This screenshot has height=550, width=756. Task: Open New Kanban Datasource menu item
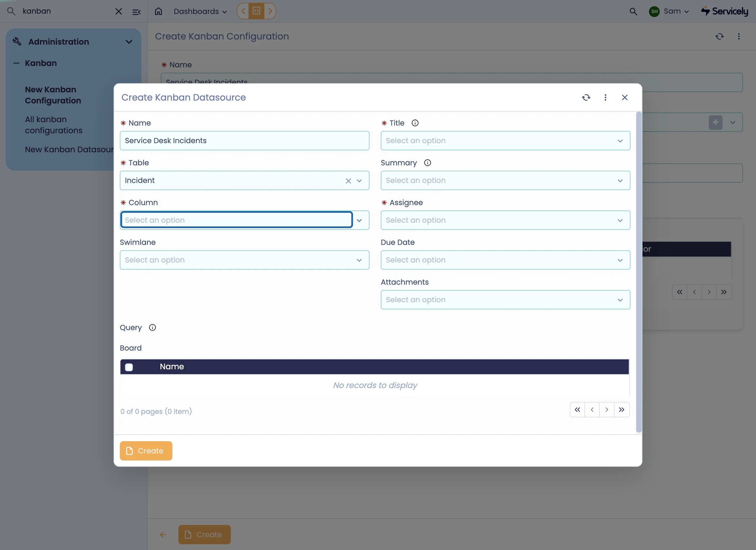pyautogui.click(x=69, y=149)
